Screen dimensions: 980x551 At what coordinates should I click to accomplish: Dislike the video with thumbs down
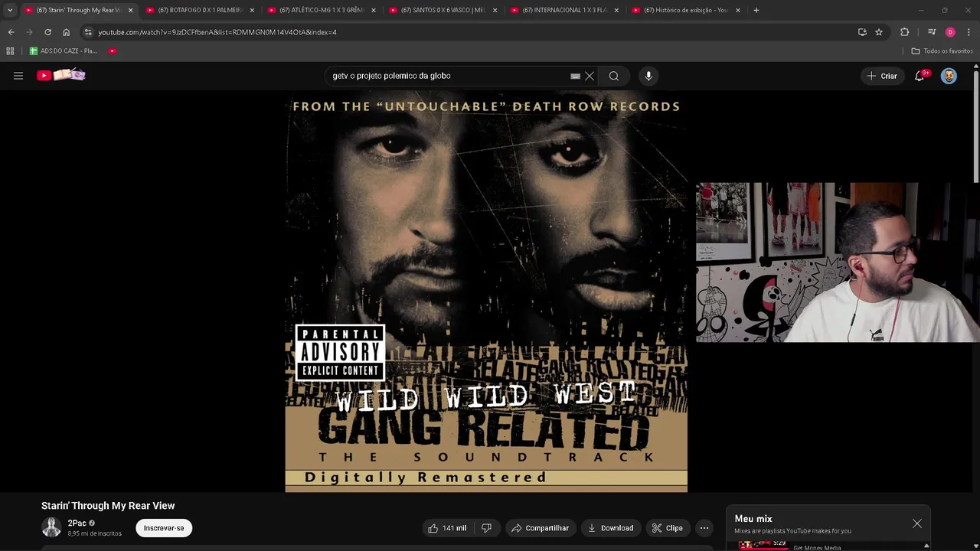click(486, 528)
